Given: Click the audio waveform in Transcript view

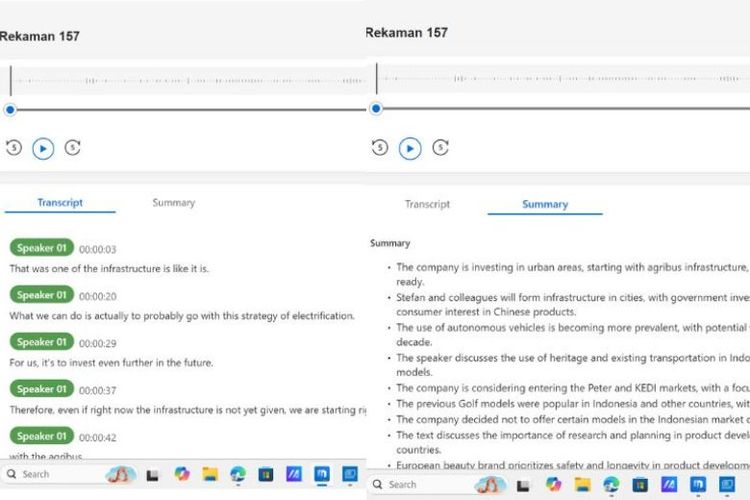Looking at the screenshot, I should (187, 80).
